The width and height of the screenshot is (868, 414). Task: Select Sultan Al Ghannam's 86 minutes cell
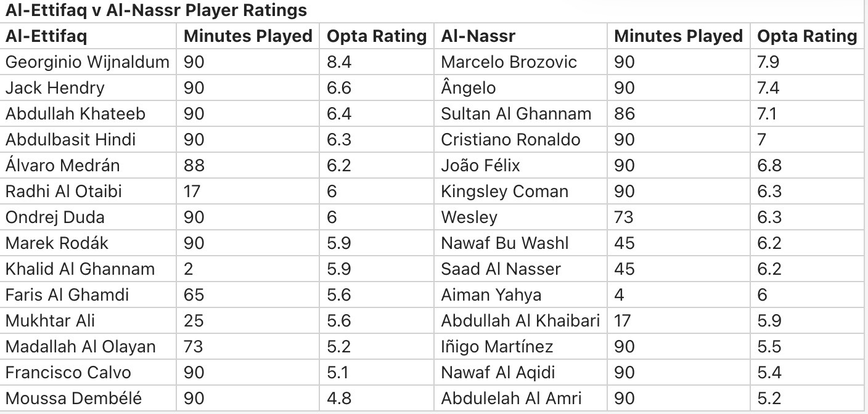tap(624, 114)
